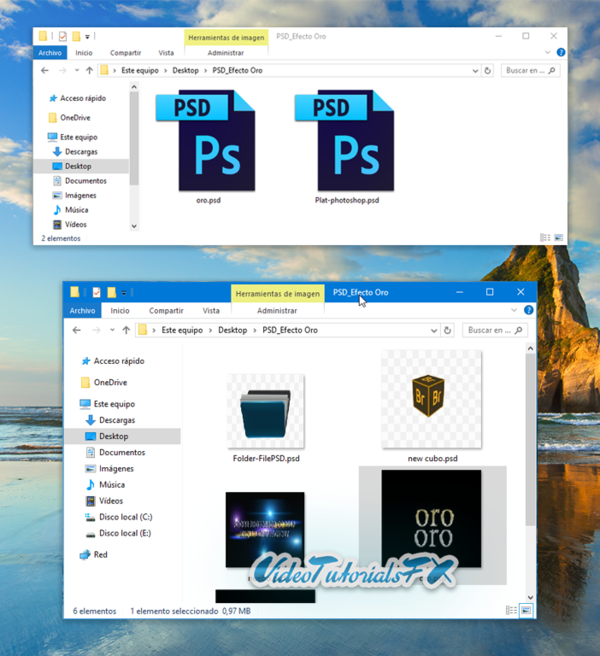600x656 pixels.
Task: Go up one level in top window
Action: (x=89, y=70)
